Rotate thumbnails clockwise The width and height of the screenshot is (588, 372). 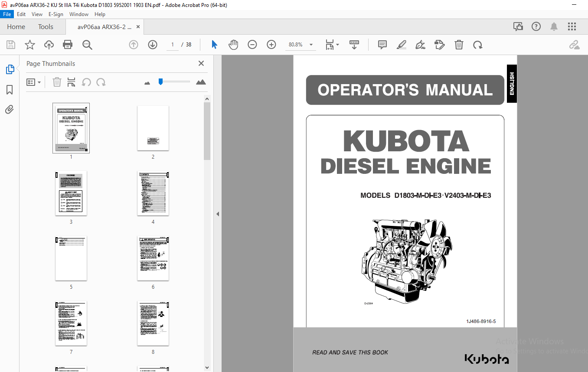(x=101, y=82)
